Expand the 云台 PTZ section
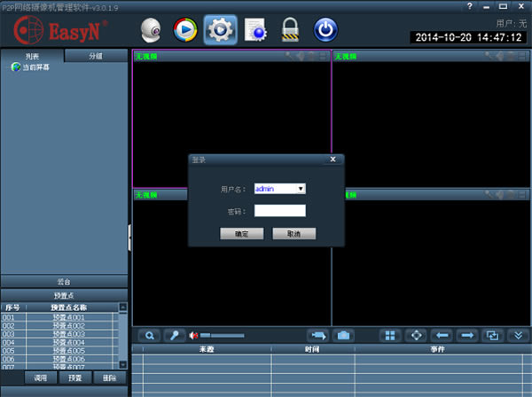The width and height of the screenshot is (532, 397). 64,281
